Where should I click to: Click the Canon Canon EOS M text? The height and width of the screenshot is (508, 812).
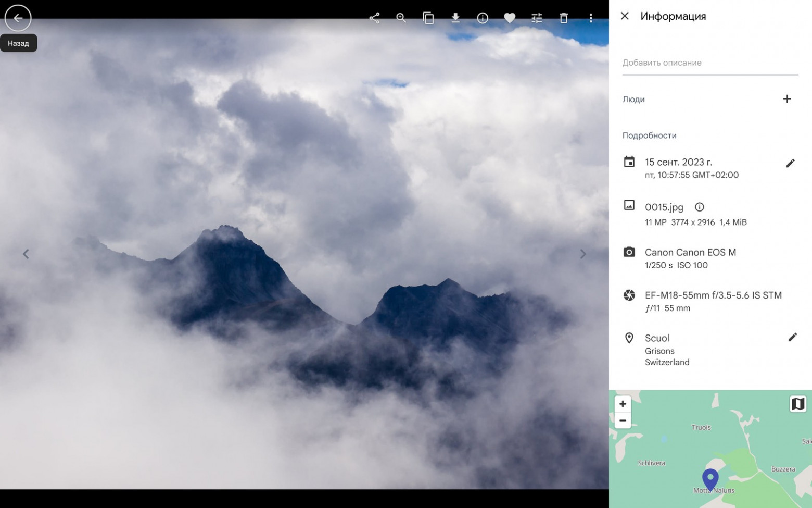pos(690,253)
